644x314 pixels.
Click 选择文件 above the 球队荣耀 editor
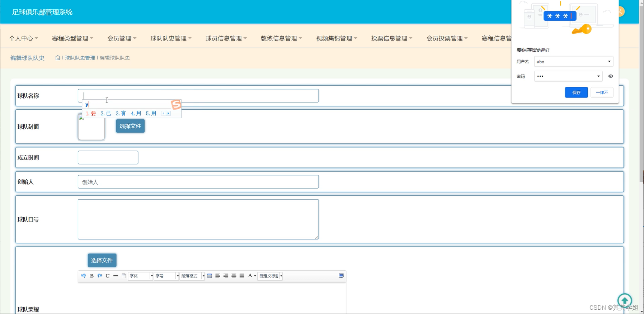[x=102, y=260]
